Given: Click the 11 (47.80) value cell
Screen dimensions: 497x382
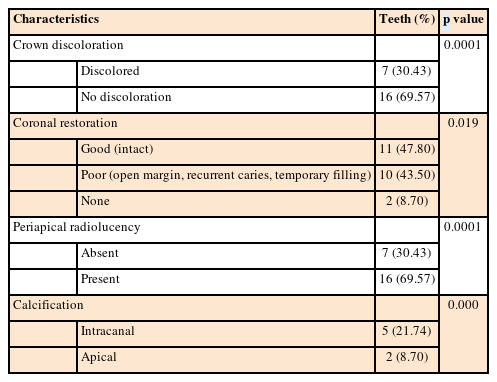Looking at the screenshot, I should tap(407, 152).
